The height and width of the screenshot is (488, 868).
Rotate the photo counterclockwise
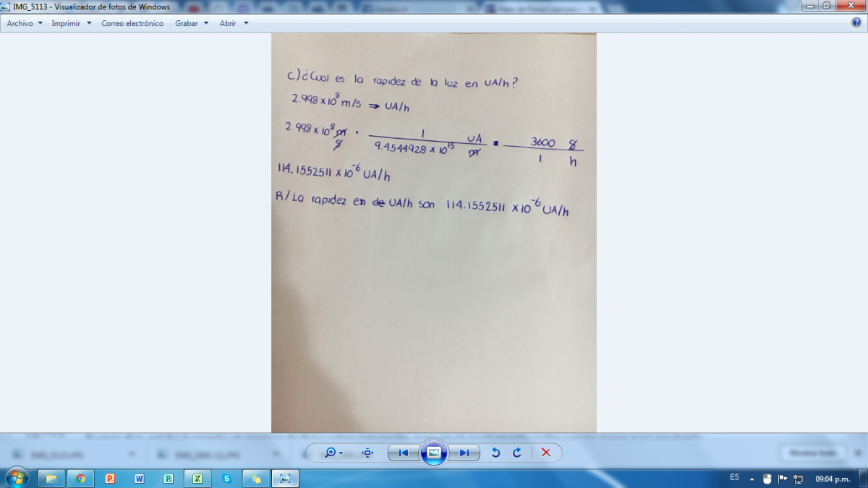point(495,453)
